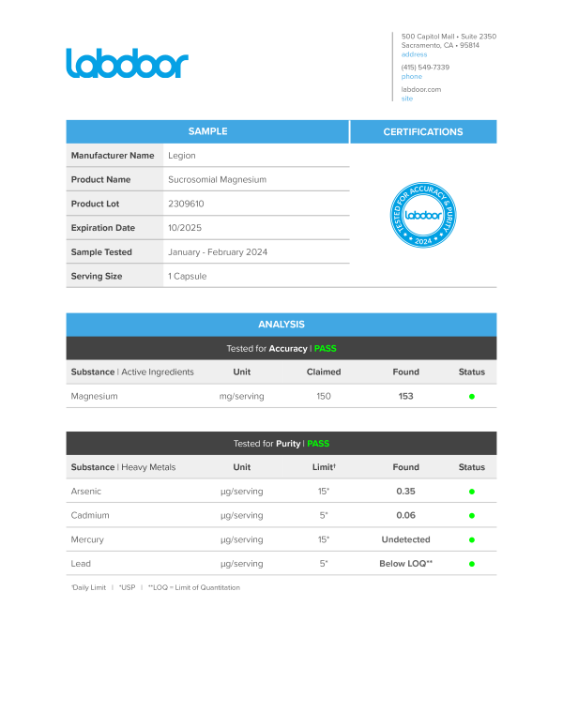Image resolution: width=563 pixels, height=728 pixels.
Task: Click the 'Legion' manufacturer value
Action: 182,156
